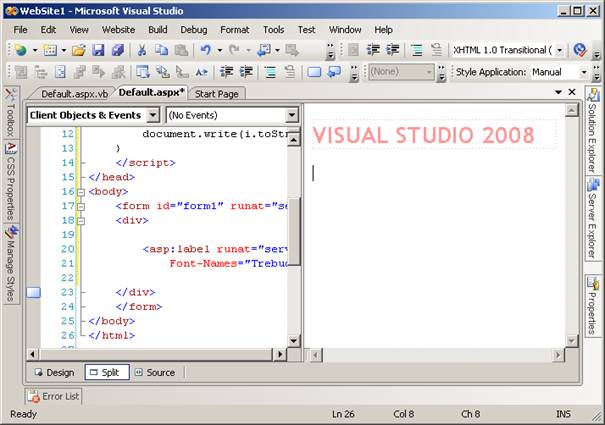The image size is (605, 425).
Task: Open the Client Objects & Events dropdown
Action: (x=152, y=116)
